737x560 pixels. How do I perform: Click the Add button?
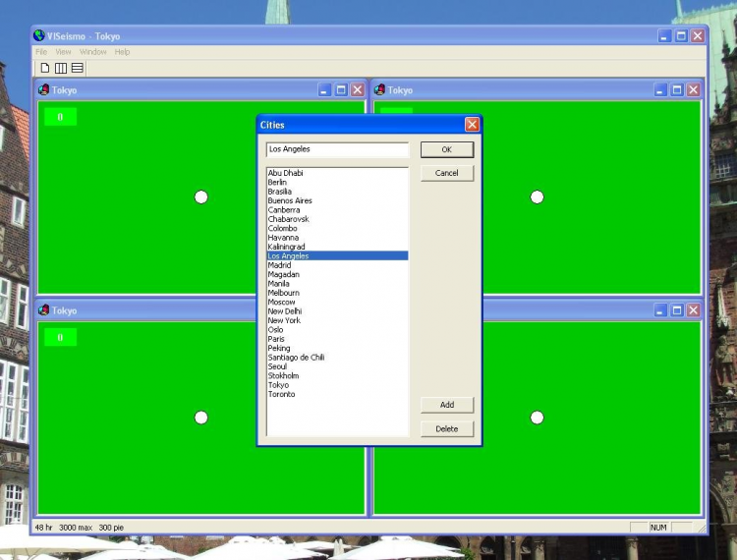click(x=447, y=405)
